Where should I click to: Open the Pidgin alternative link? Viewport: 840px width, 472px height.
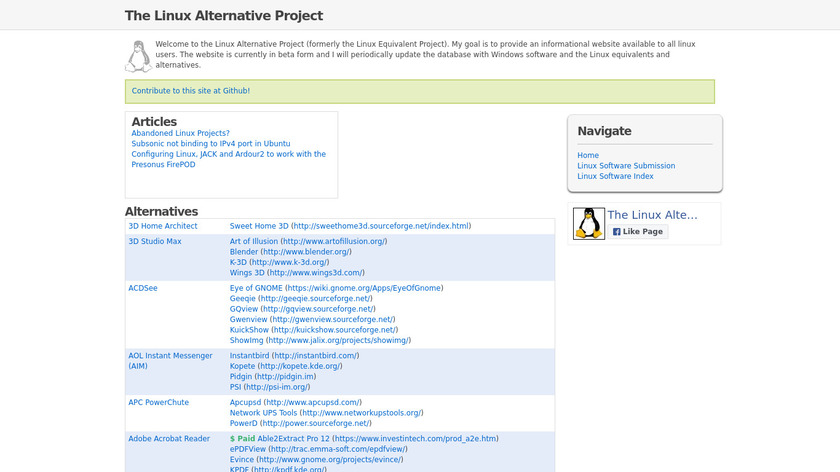click(273, 377)
